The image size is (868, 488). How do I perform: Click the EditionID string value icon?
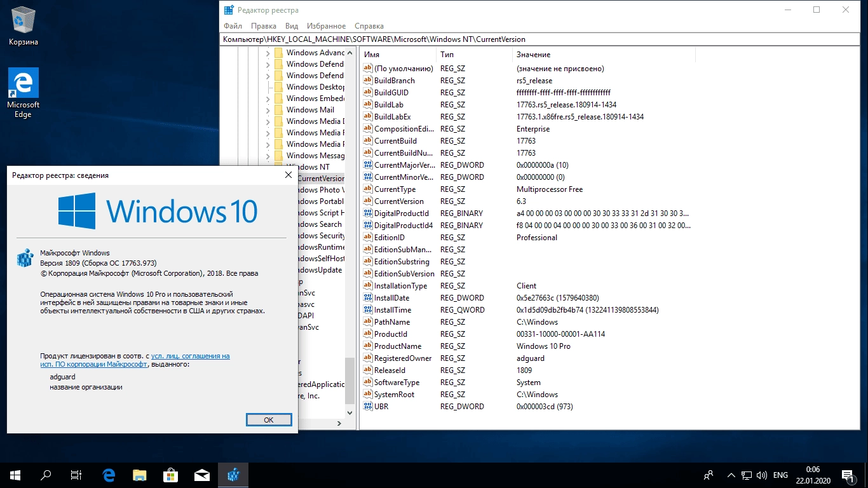[x=367, y=238]
